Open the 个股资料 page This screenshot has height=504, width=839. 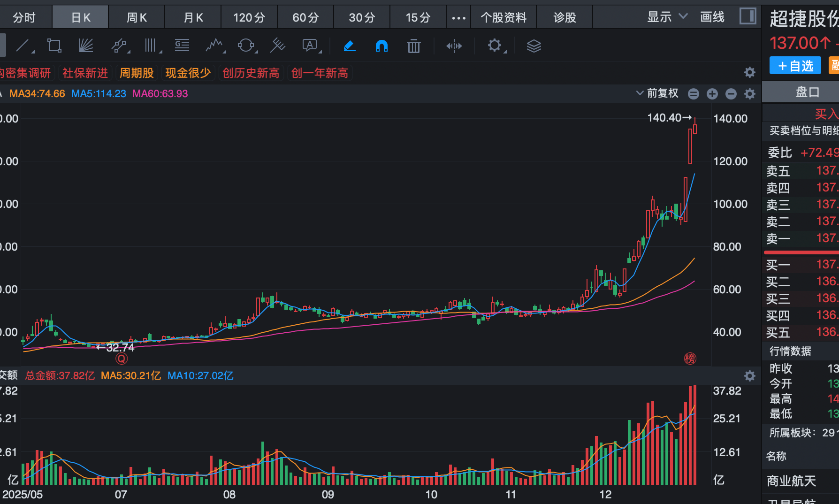(x=503, y=18)
